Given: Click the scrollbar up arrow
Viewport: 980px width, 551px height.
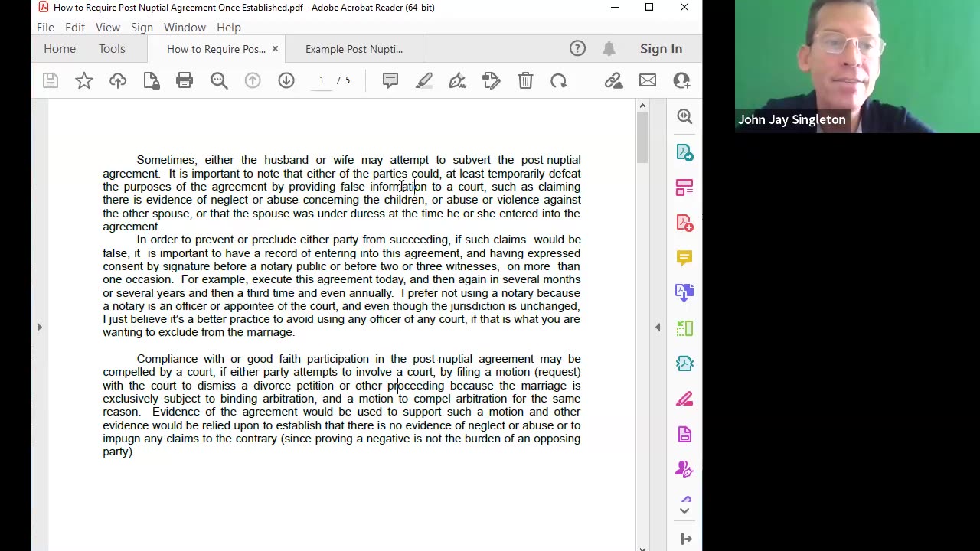Looking at the screenshot, I should [642, 106].
